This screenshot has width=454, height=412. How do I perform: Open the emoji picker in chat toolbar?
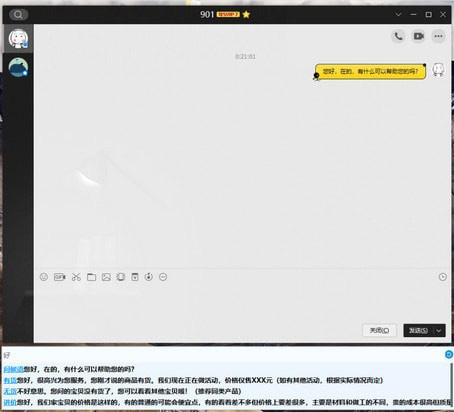click(x=44, y=277)
